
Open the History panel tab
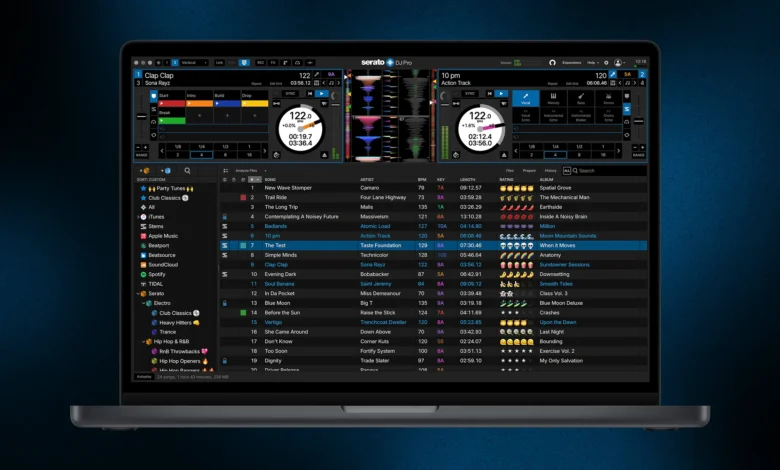tap(551, 171)
